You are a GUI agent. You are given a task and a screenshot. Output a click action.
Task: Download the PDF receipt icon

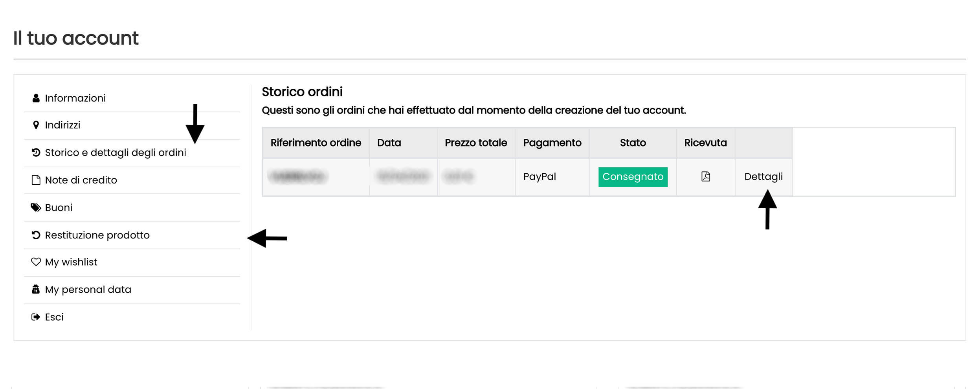tap(705, 176)
